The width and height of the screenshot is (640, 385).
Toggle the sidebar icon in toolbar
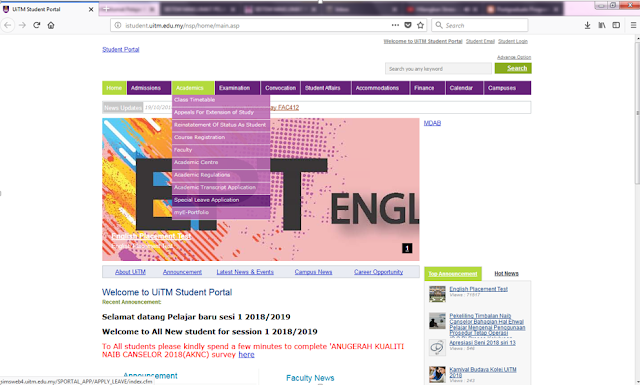coord(616,25)
